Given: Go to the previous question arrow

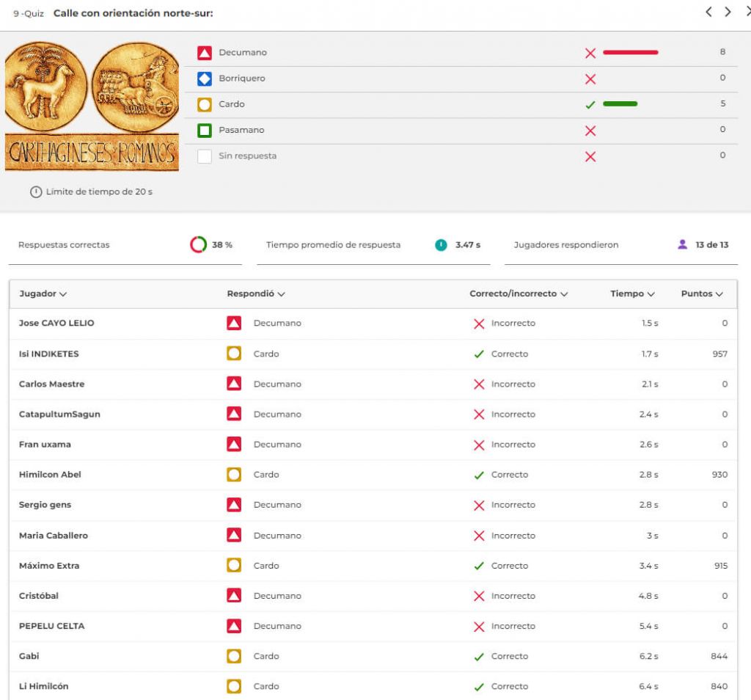Looking at the screenshot, I should (x=708, y=12).
